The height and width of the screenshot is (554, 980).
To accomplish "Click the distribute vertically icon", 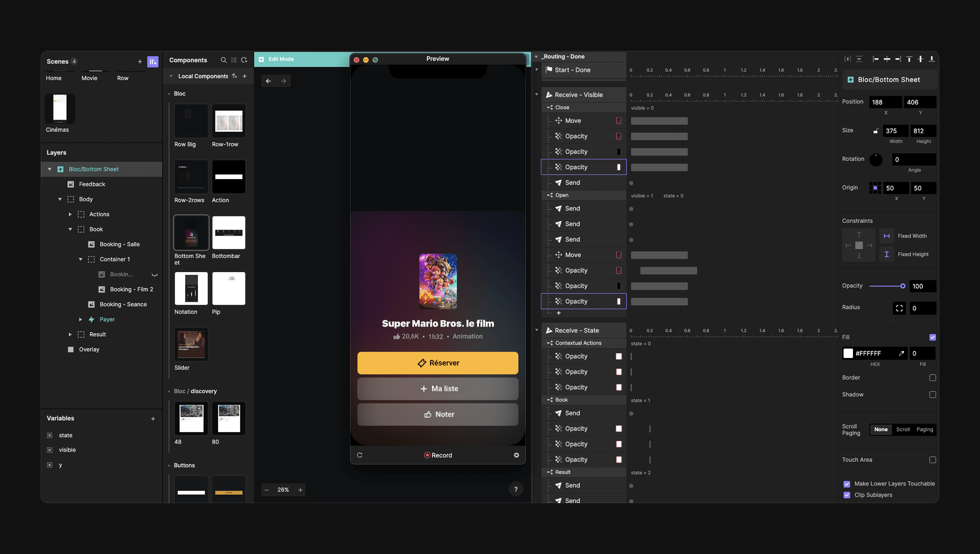I will coord(859,59).
